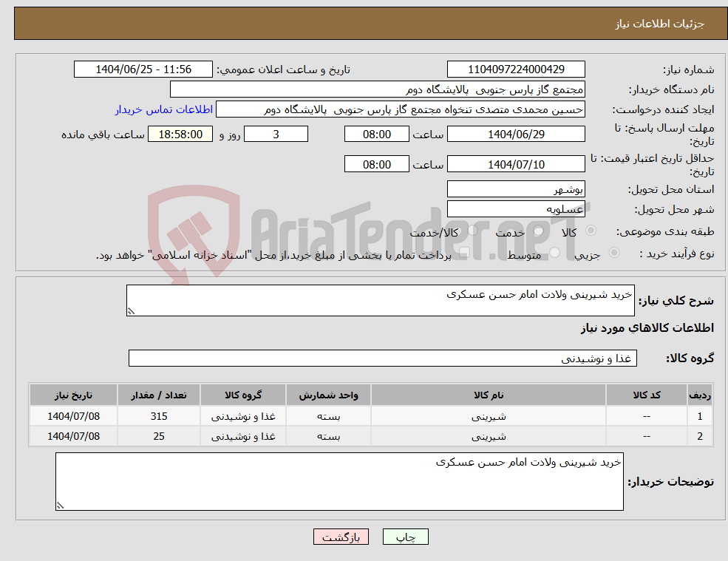Viewport: 728px width, 561px height.
Task: Select the کالا/خدمت radio button
Action: click(x=472, y=231)
